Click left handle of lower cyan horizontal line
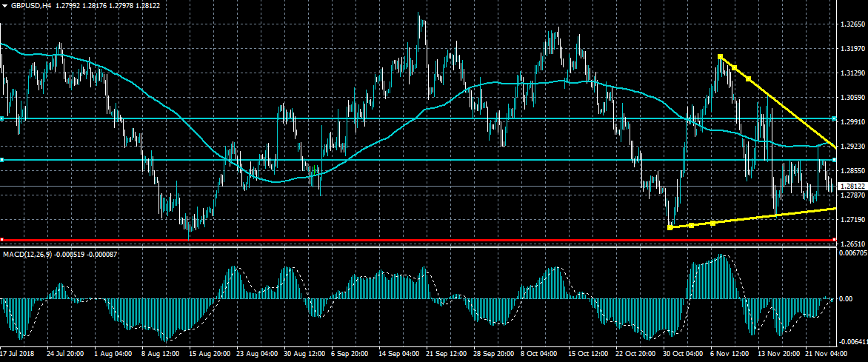 click(x=2, y=160)
